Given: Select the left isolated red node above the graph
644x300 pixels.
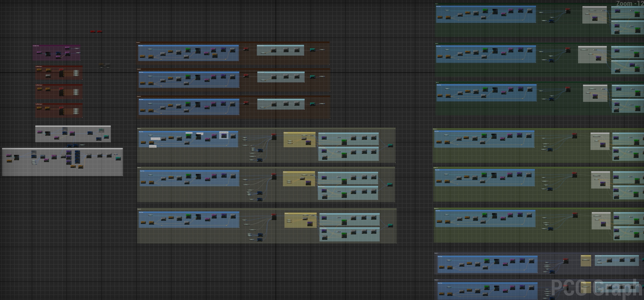Looking at the screenshot, I should (93, 31).
